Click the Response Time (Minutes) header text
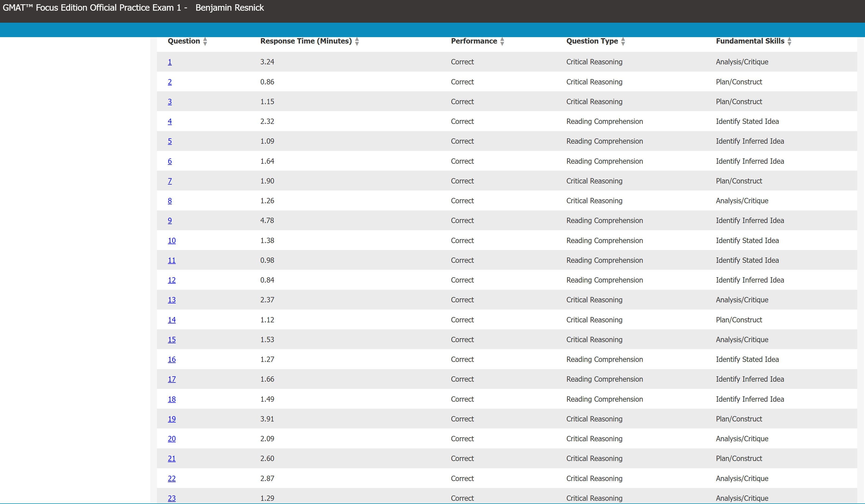The height and width of the screenshot is (504, 865). 306,41
